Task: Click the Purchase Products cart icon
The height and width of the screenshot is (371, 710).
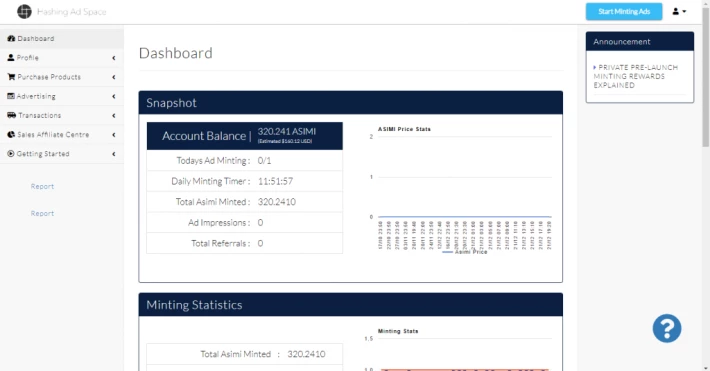Action: [x=11, y=77]
